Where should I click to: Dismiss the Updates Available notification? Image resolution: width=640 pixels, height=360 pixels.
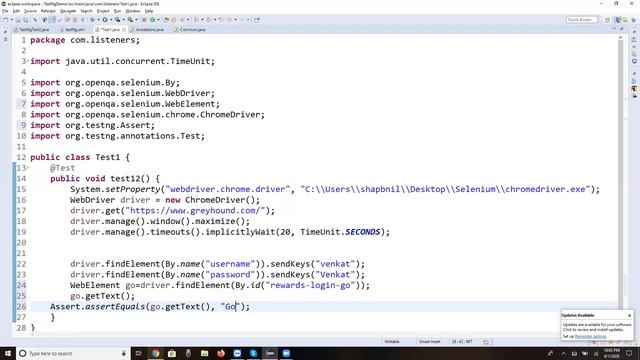coord(629,315)
